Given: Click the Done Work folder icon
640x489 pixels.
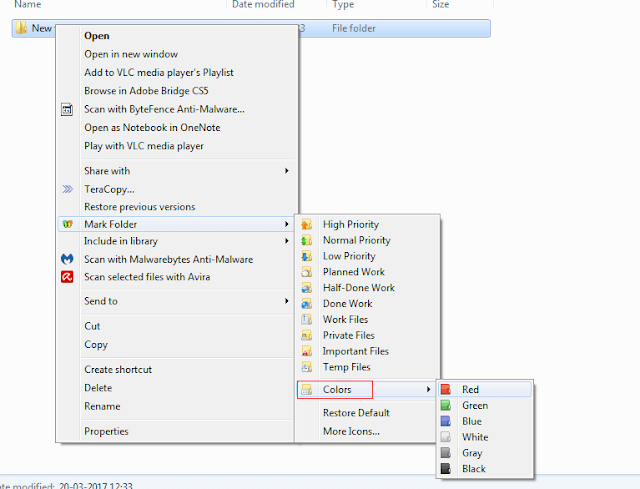Looking at the screenshot, I should tap(307, 304).
